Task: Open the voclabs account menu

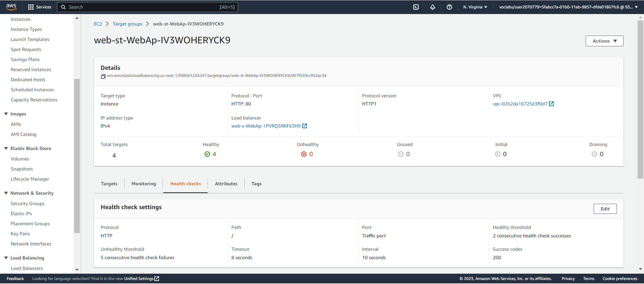Action: tap(568, 7)
